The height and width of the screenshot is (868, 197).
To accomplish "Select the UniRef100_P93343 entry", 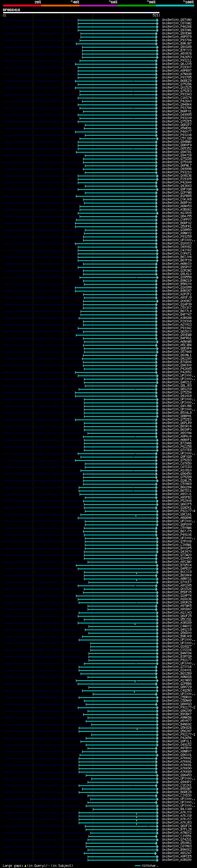I will (176, 94).
